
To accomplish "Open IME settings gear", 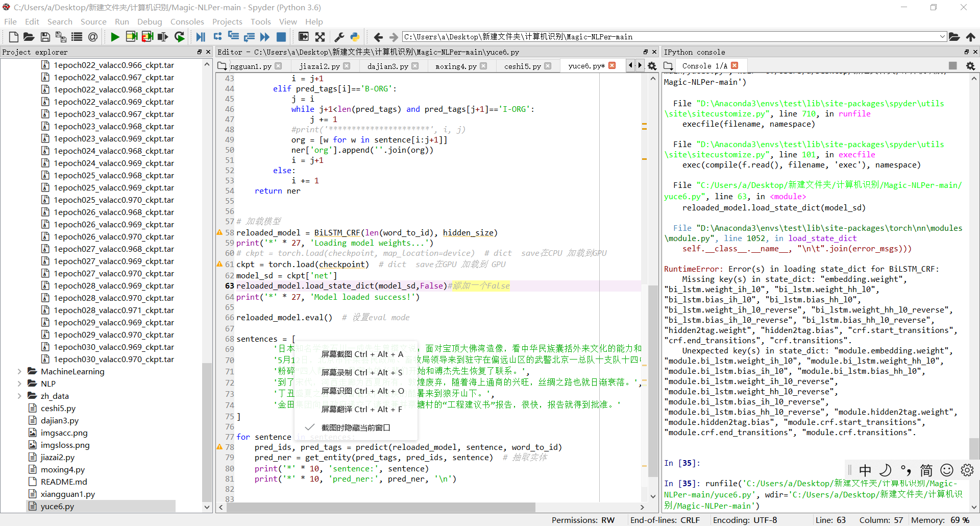I will [x=967, y=470].
